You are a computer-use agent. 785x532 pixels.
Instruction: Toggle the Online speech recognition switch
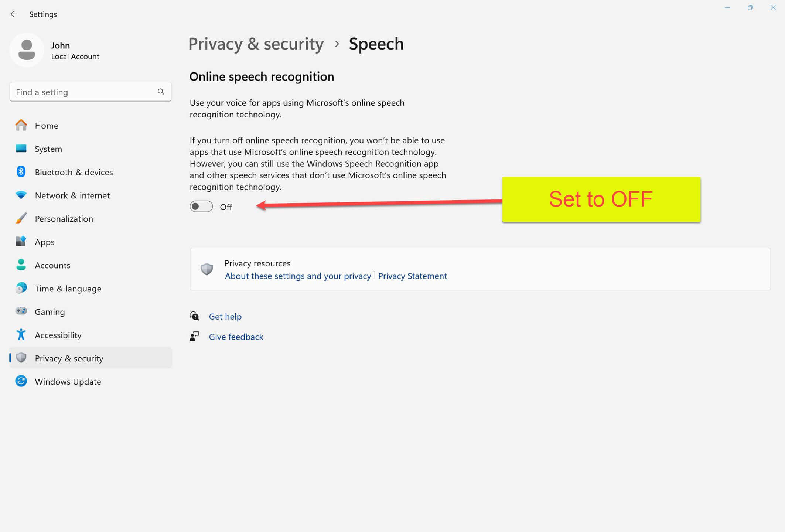[x=201, y=207]
